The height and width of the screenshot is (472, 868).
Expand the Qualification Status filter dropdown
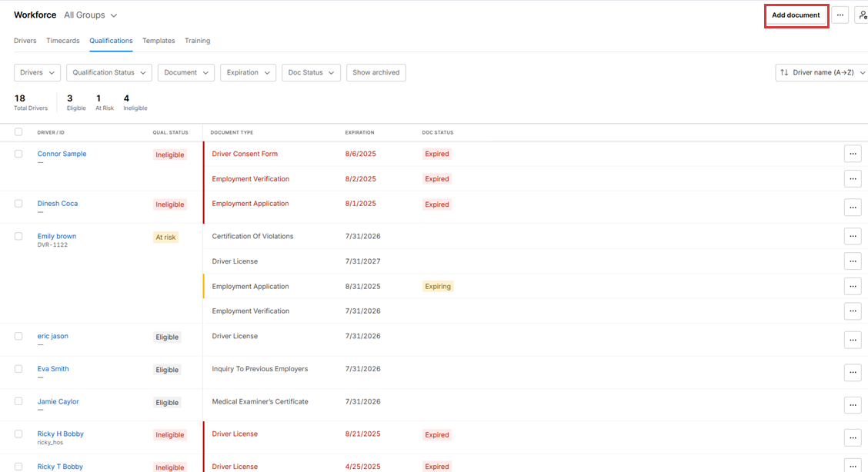coord(108,72)
